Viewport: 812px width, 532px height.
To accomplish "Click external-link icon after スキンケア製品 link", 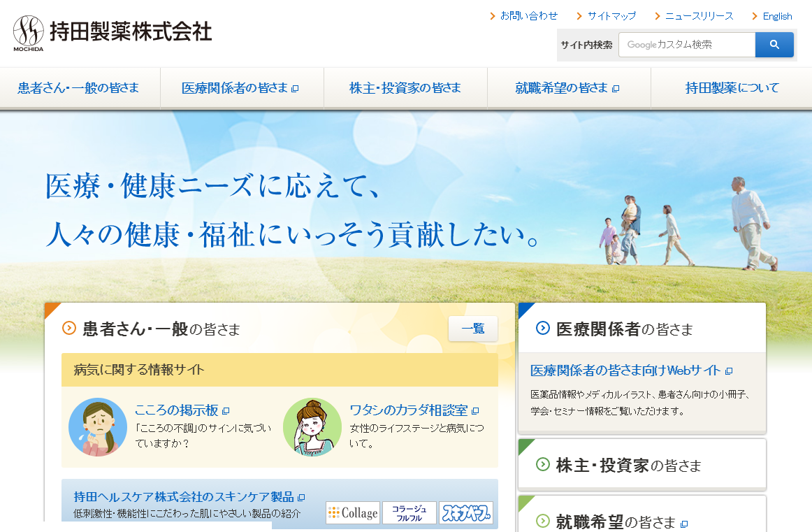I will tap(301, 498).
